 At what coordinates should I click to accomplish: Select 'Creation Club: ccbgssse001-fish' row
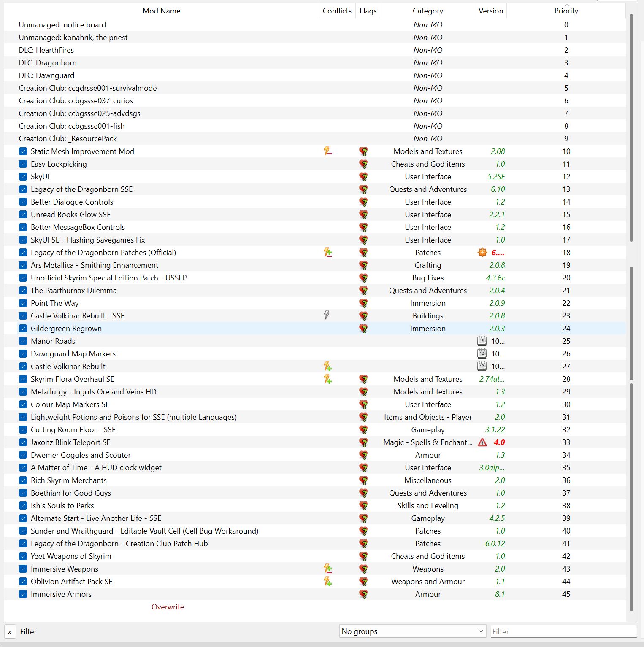coord(315,126)
